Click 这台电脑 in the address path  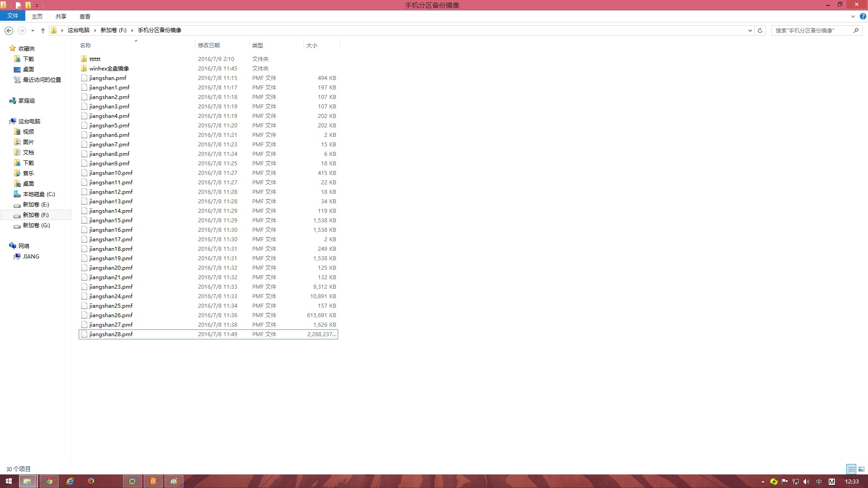79,30
